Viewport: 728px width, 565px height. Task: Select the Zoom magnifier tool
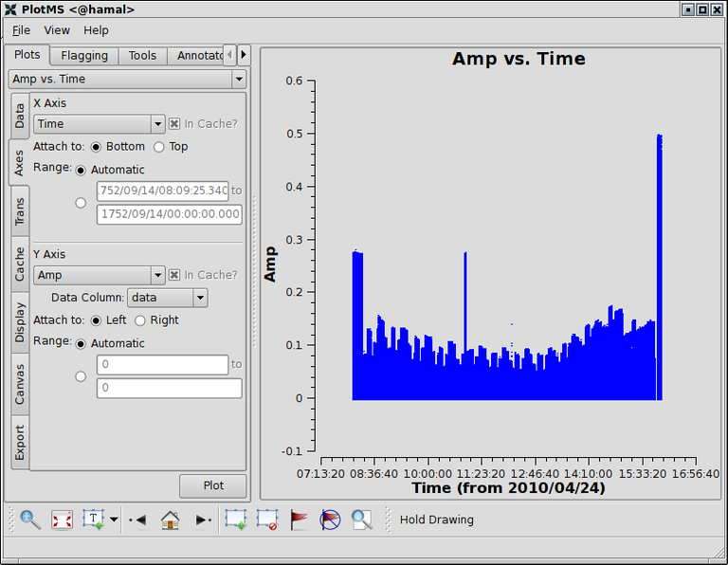(30, 519)
